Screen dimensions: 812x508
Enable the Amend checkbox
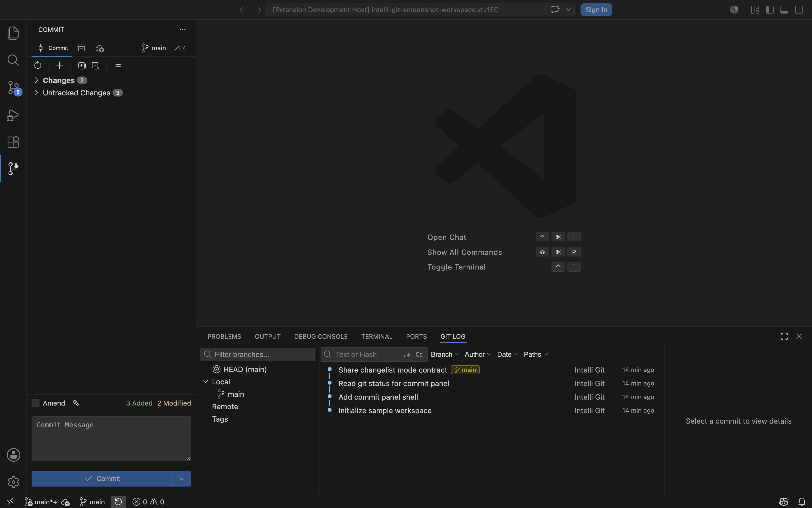[35, 403]
